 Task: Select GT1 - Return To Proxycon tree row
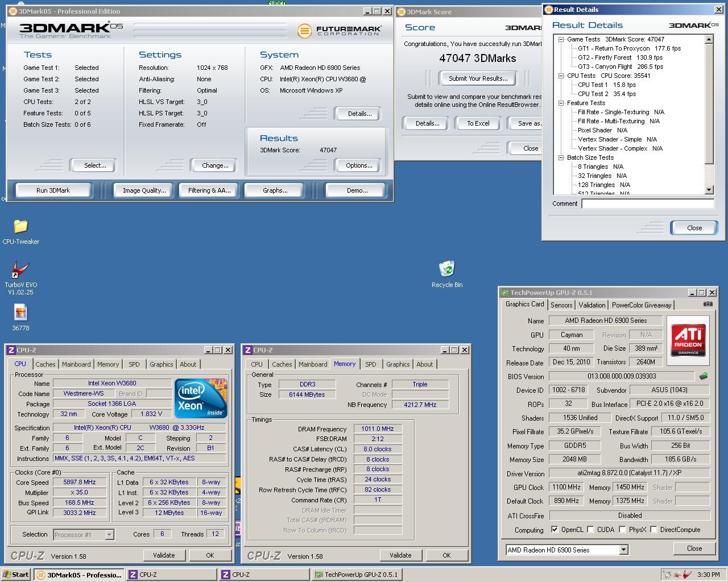click(x=630, y=48)
